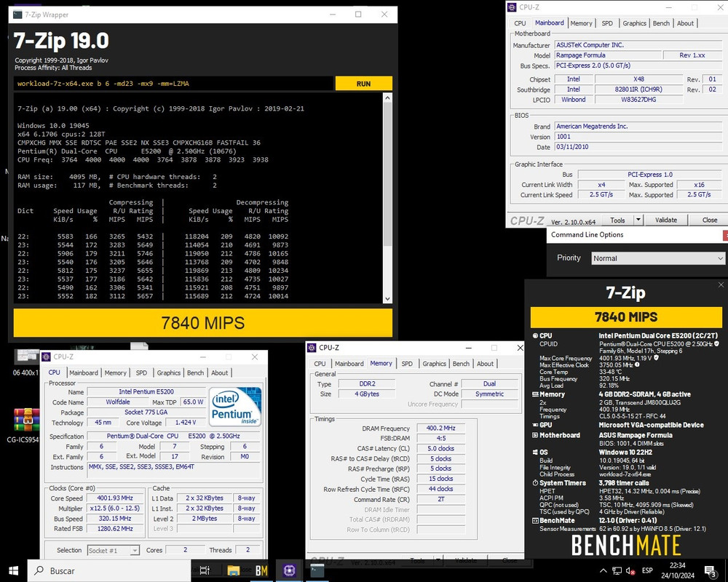Select Graphics tab in DDR2 timings CPU-Z window
This screenshot has height=582, width=728.
(x=434, y=364)
